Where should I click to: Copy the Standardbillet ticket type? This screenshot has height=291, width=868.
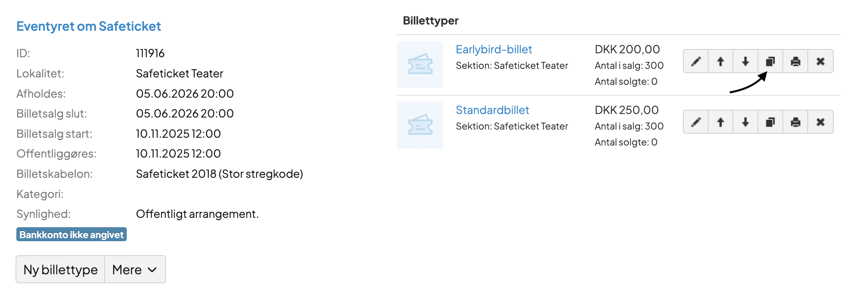tap(770, 122)
